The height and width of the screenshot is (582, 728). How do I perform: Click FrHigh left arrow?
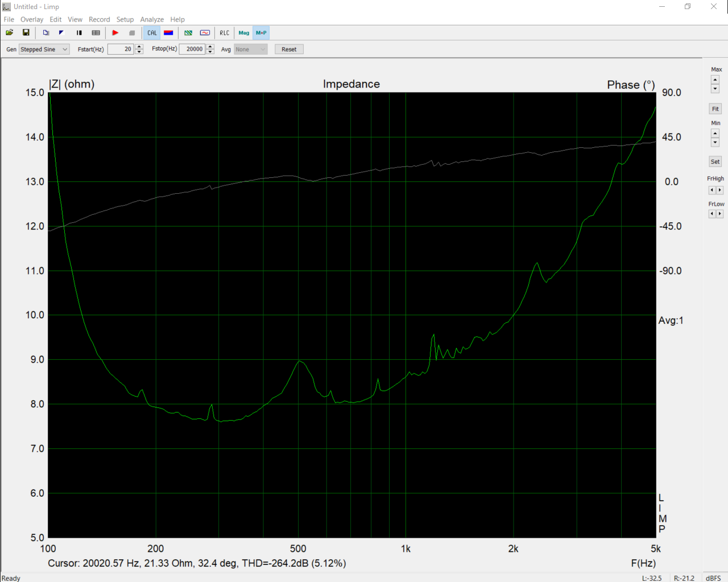click(712, 190)
